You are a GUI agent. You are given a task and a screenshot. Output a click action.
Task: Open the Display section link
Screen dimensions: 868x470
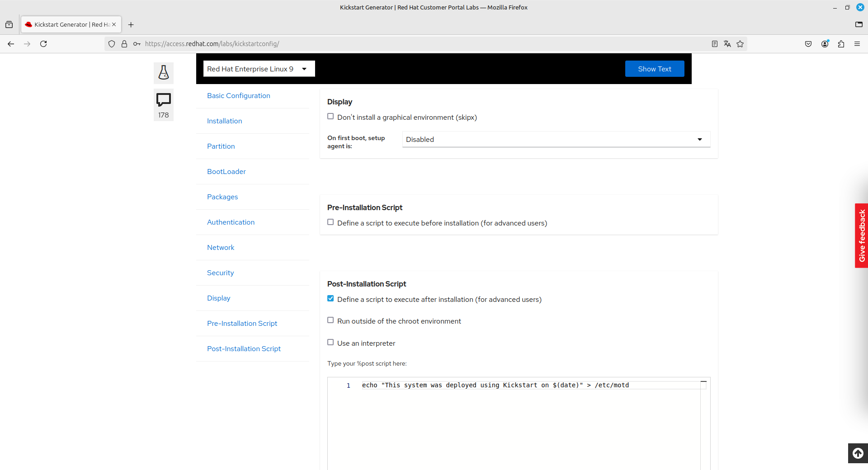click(219, 298)
